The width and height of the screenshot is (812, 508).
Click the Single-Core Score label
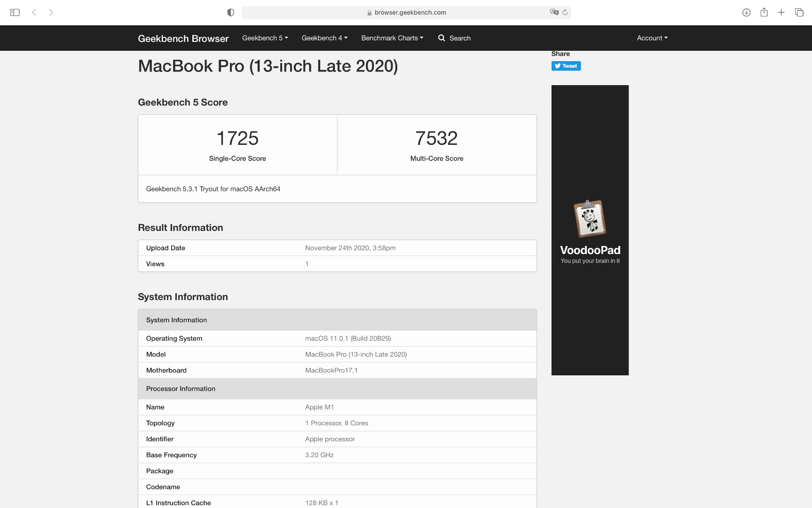click(x=237, y=159)
